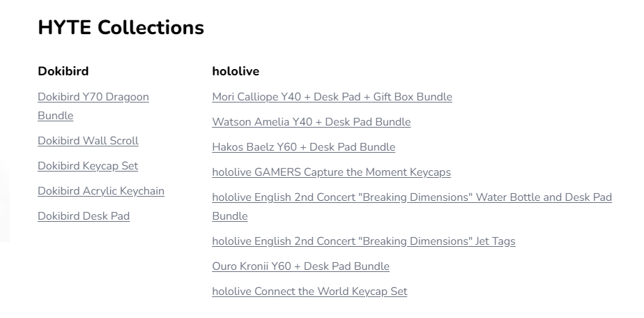Viewport: 644px width, 318px height.
Task: Open hololive GAMERS Capture the Moment Keycaps
Action: (332, 172)
